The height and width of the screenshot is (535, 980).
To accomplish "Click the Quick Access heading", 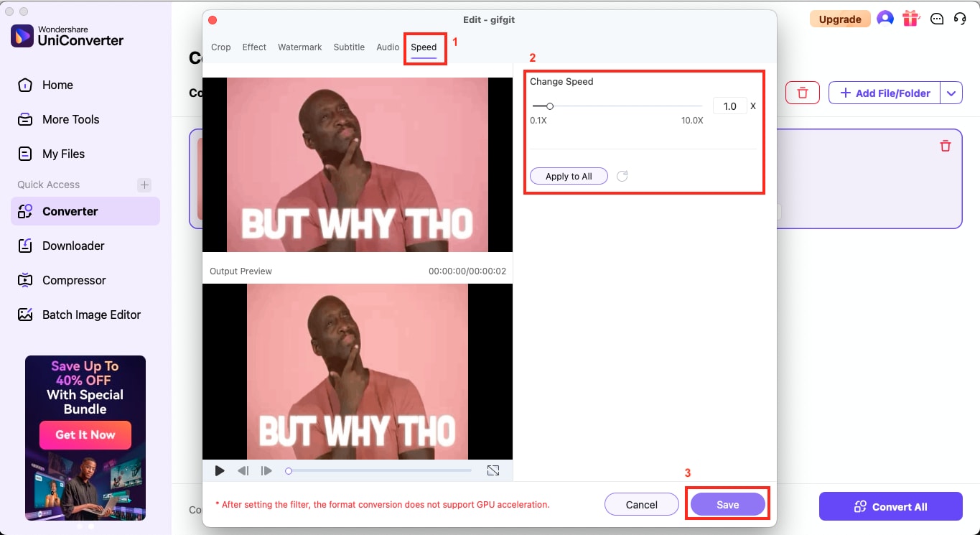I will click(49, 185).
